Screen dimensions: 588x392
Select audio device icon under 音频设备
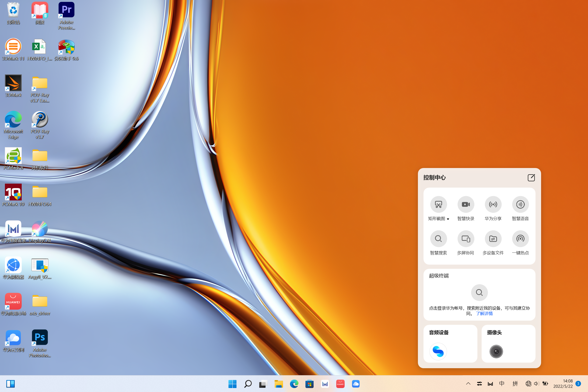tap(438, 351)
